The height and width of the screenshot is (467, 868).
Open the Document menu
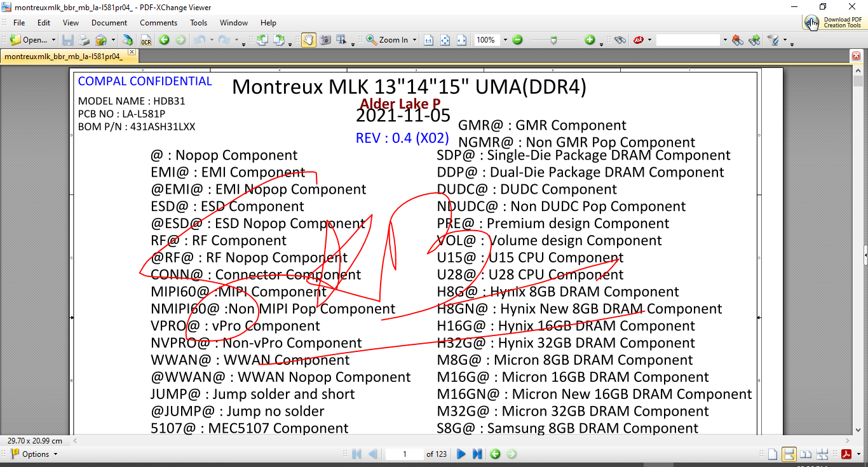109,23
